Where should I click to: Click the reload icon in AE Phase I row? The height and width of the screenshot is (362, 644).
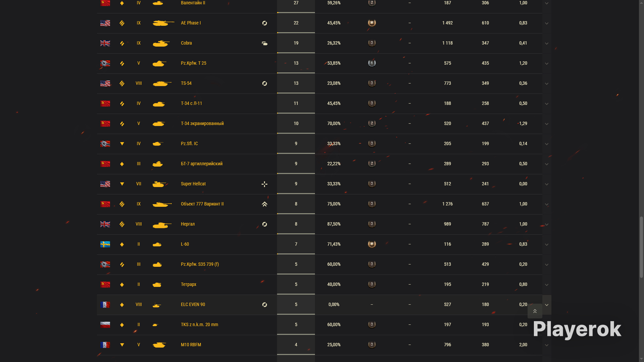pyautogui.click(x=264, y=23)
